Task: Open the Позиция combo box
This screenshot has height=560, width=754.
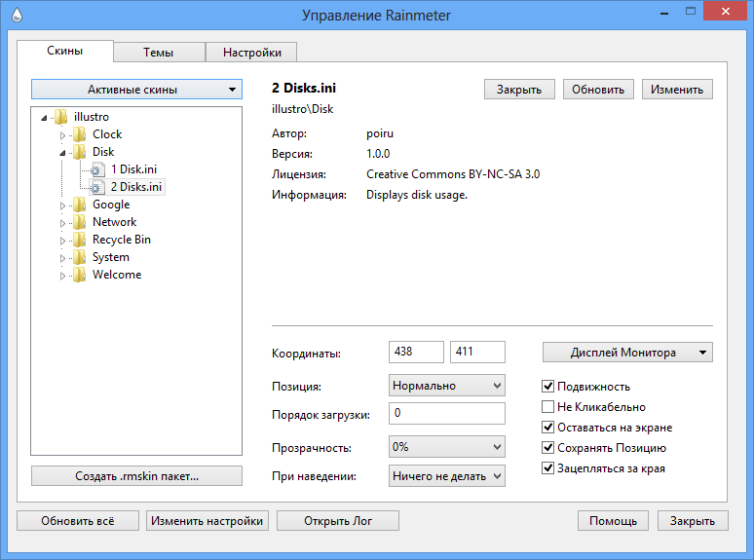Action: pos(447,386)
